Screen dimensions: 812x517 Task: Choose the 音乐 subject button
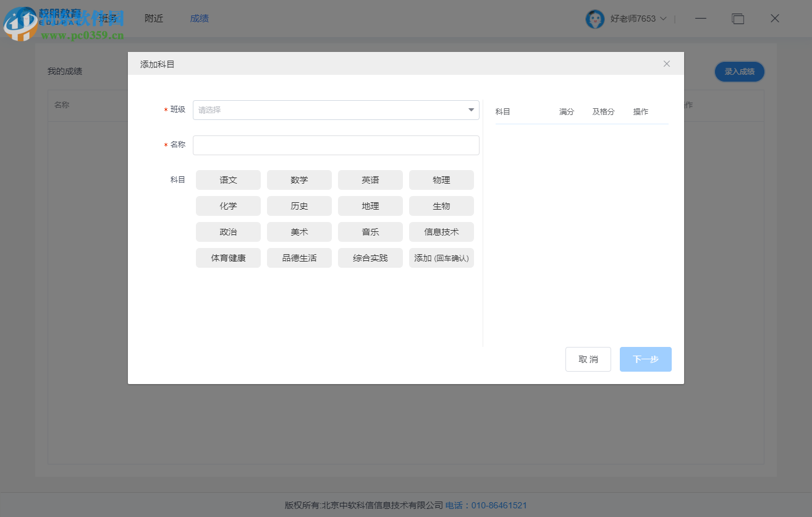(370, 232)
